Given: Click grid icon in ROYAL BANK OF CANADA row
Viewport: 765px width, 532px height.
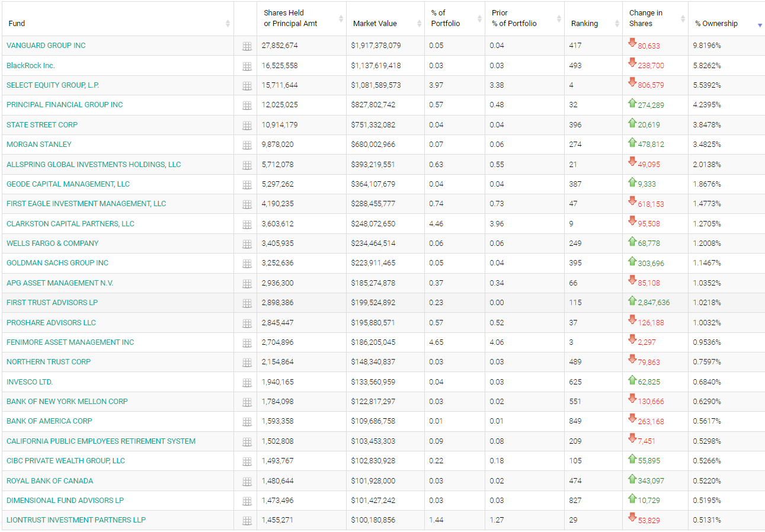Looking at the screenshot, I should 247,482.
